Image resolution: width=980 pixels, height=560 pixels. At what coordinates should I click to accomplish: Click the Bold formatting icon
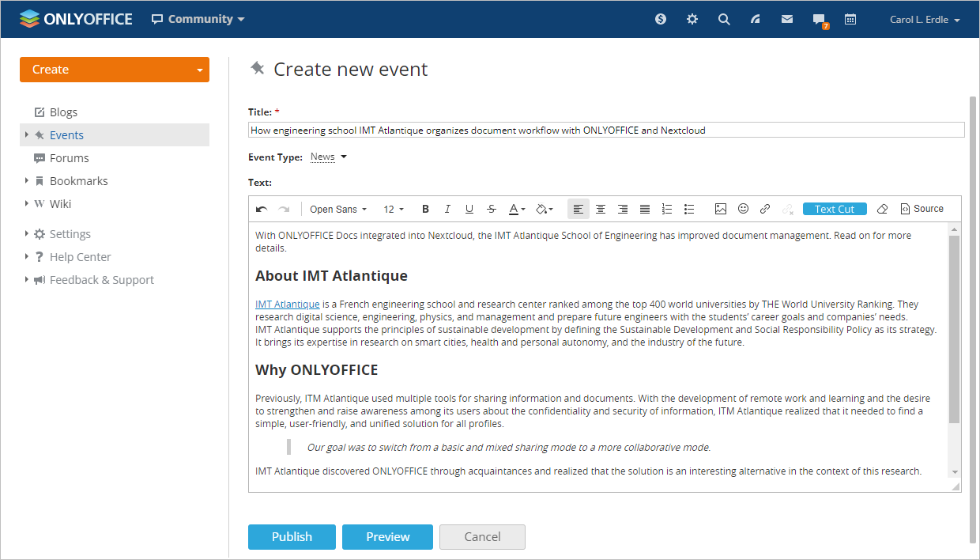coord(425,209)
